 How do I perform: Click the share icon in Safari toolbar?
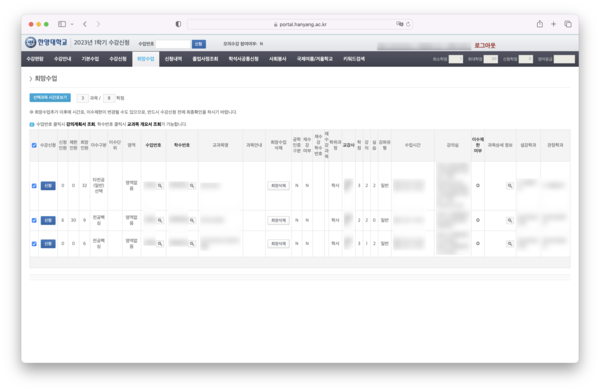[540, 24]
